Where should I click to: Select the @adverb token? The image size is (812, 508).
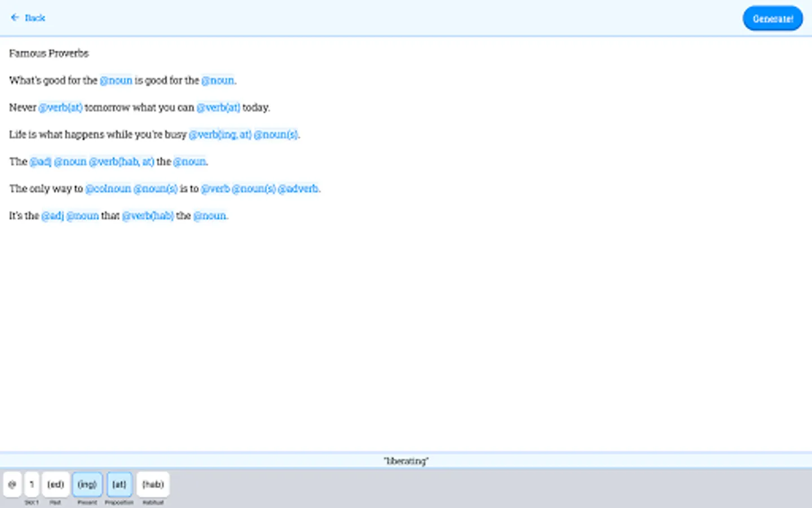tap(298, 189)
